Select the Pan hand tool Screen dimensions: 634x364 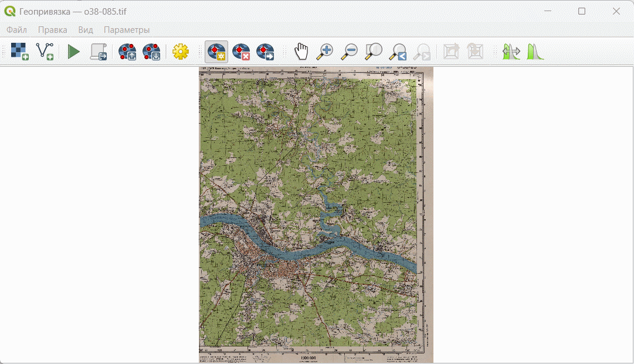(301, 52)
